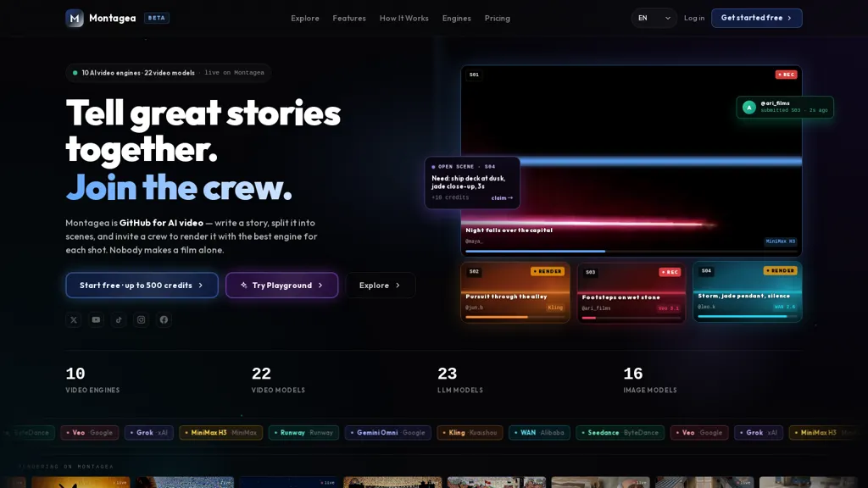The width and height of the screenshot is (868, 488).
Task: Open Footsteps on wet stone card
Action: (x=631, y=292)
